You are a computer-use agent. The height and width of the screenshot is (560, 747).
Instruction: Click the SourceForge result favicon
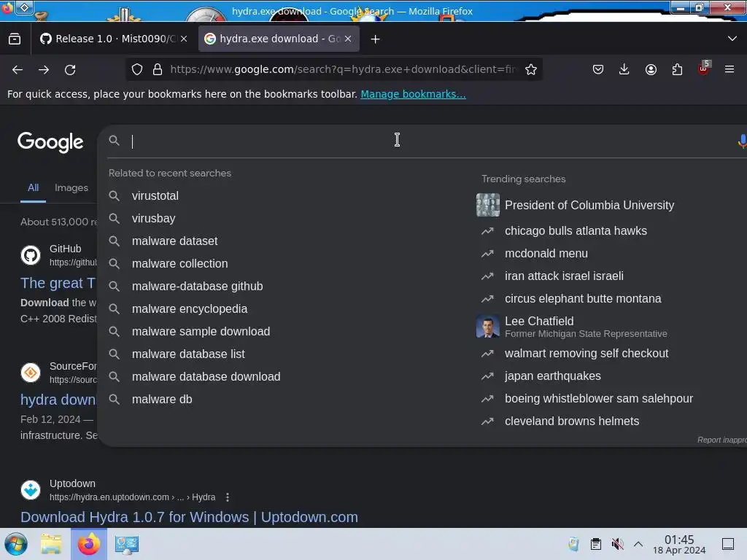click(31, 373)
